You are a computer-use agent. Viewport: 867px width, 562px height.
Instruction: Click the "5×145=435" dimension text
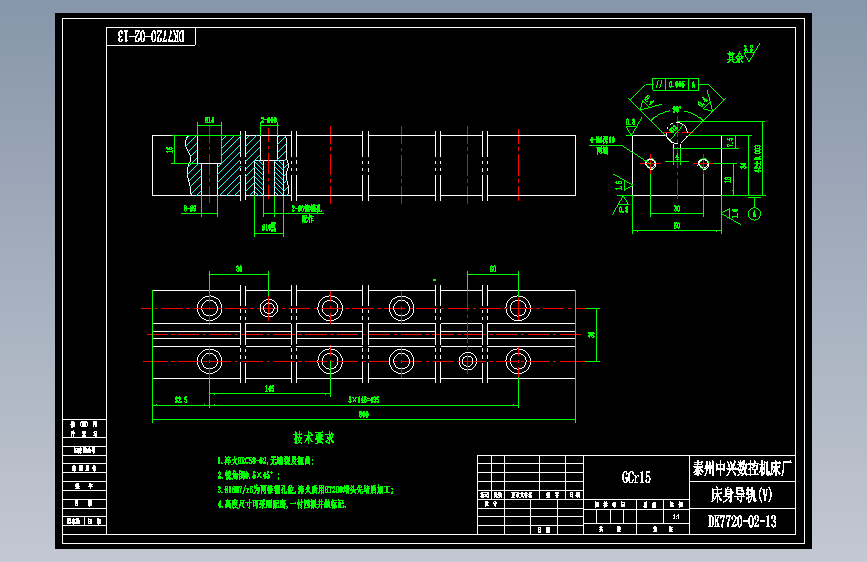pos(363,399)
